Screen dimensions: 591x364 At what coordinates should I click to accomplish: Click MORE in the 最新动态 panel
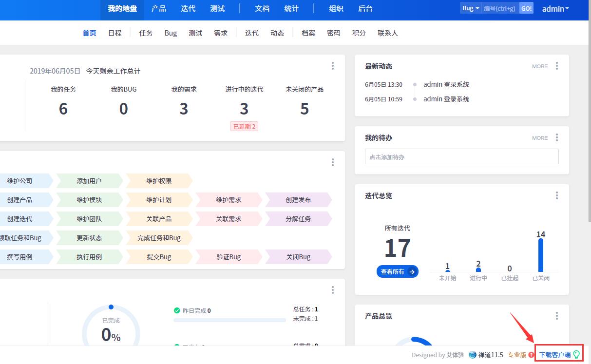pyautogui.click(x=540, y=66)
